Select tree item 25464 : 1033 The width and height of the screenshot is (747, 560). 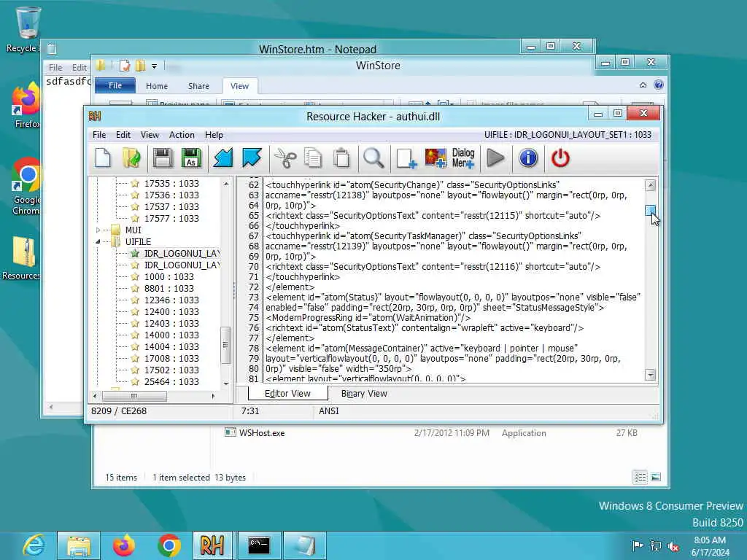171,382
